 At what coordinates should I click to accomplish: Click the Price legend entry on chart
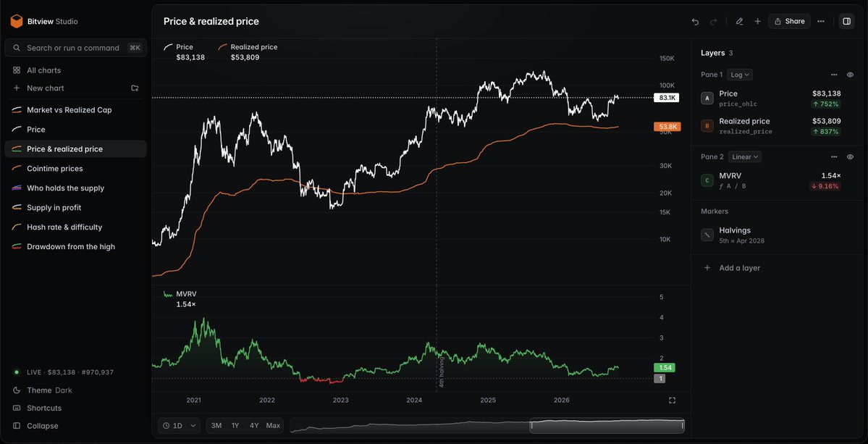coord(185,52)
